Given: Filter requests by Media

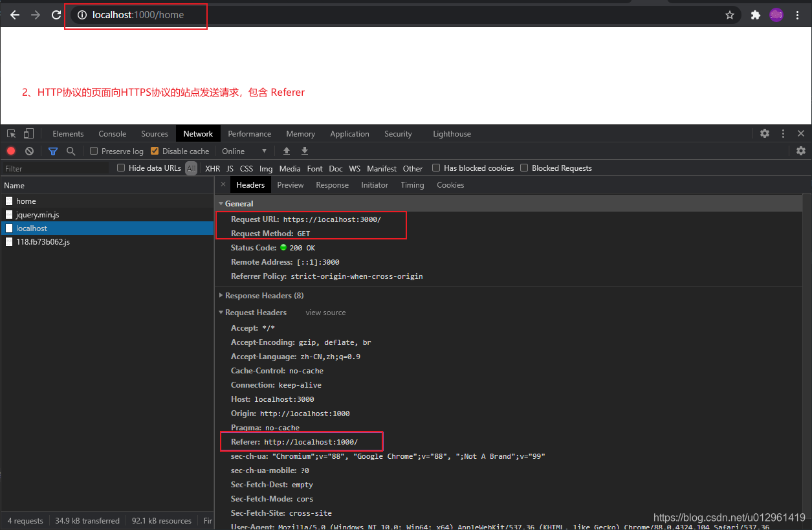Looking at the screenshot, I should click(x=290, y=168).
